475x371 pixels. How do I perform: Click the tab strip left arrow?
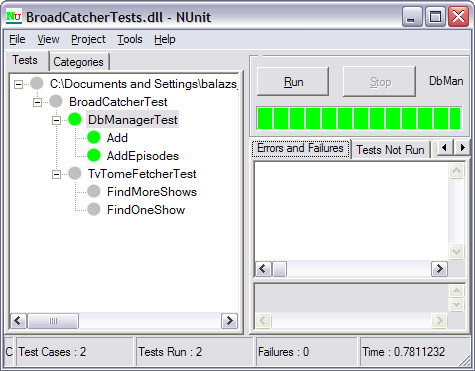coord(444,147)
